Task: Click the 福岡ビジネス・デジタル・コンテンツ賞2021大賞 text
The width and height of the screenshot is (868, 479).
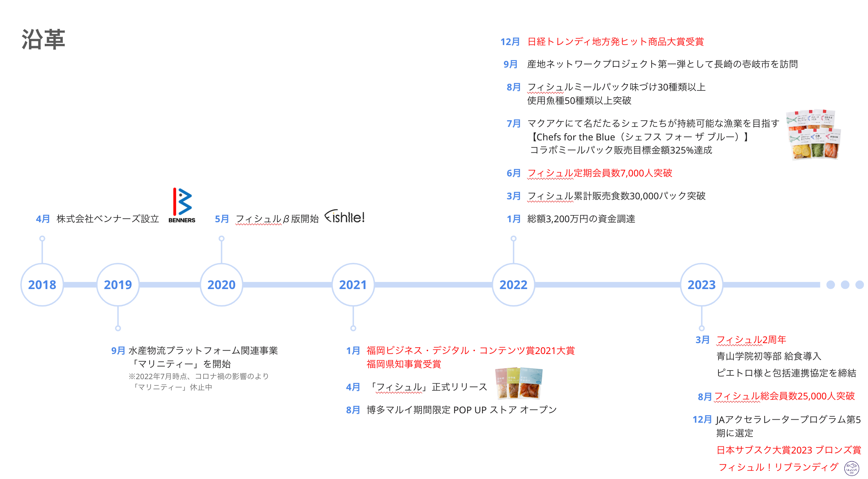Action: pos(470,351)
